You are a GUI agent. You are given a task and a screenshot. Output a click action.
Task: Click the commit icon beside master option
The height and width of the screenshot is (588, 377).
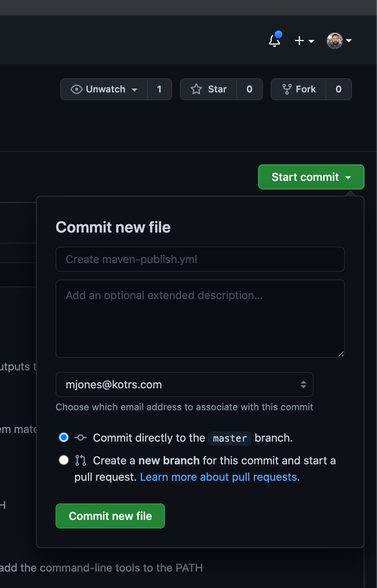tap(81, 438)
